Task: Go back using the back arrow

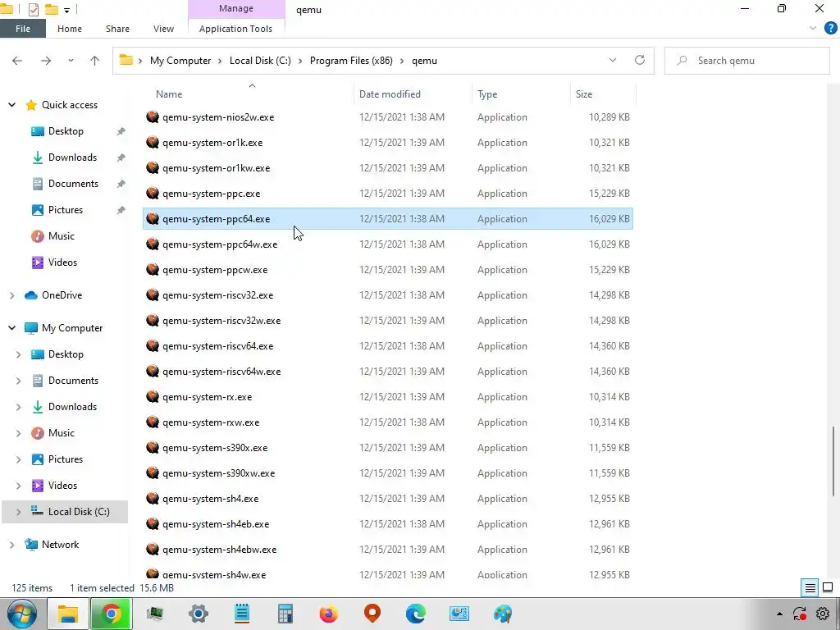Action: [x=17, y=61]
